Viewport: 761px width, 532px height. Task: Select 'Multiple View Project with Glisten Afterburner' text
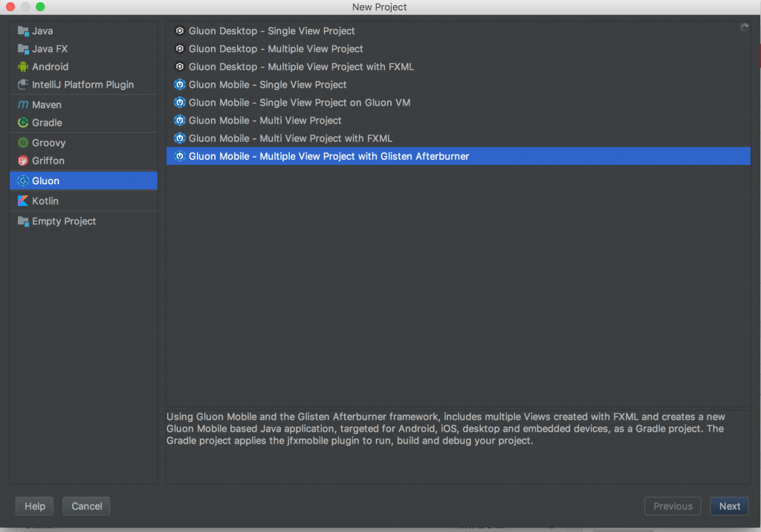tap(329, 156)
